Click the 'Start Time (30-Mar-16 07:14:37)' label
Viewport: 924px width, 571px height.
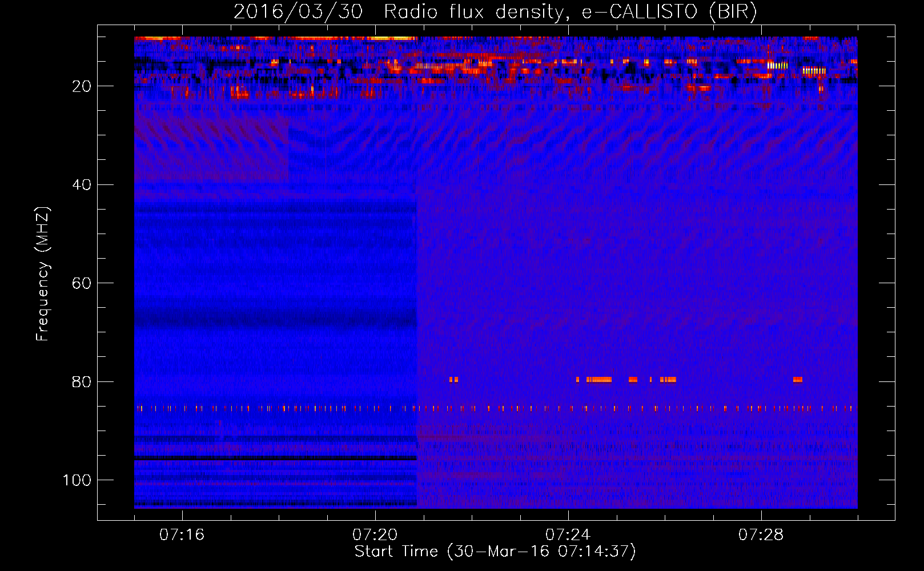(x=495, y=552)
